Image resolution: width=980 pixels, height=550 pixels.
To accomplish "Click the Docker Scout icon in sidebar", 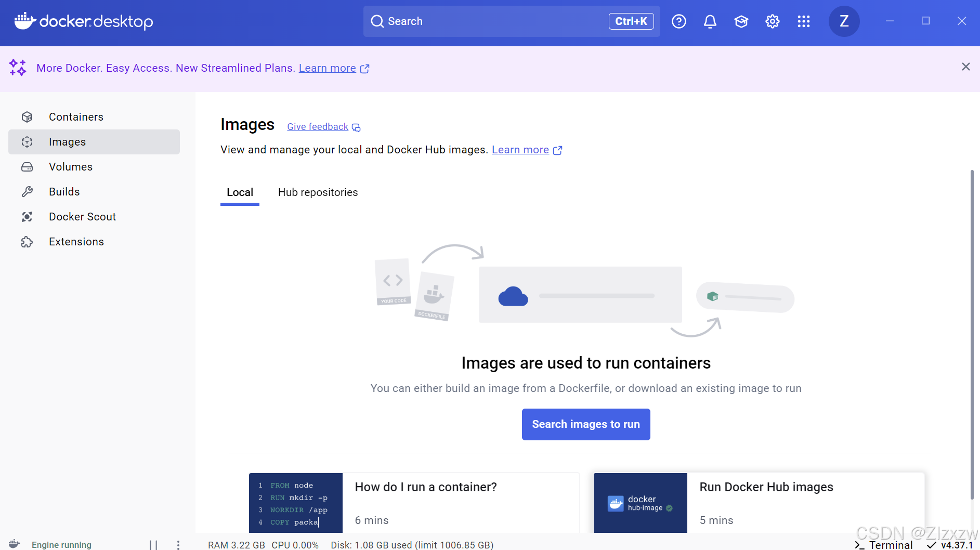I will [x=27, y=217].
